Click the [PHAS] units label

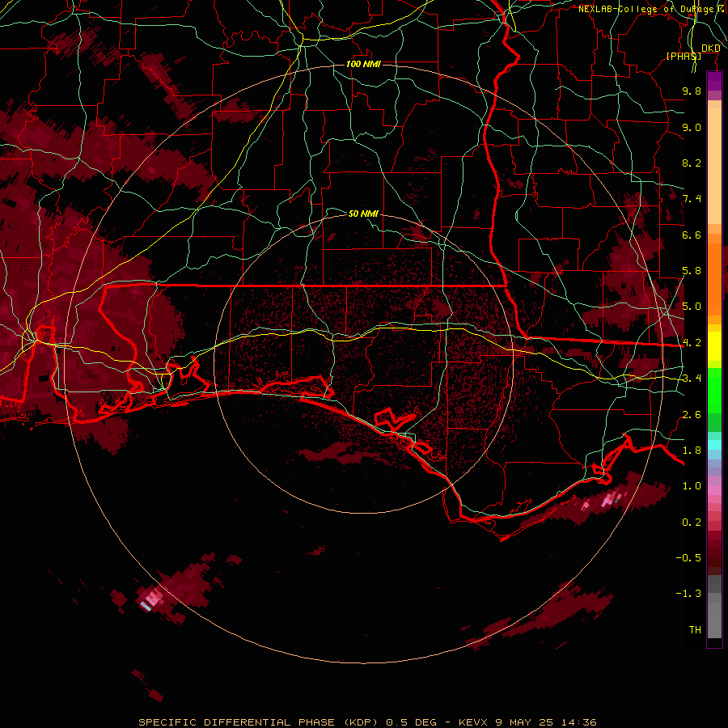pos(684,56)
